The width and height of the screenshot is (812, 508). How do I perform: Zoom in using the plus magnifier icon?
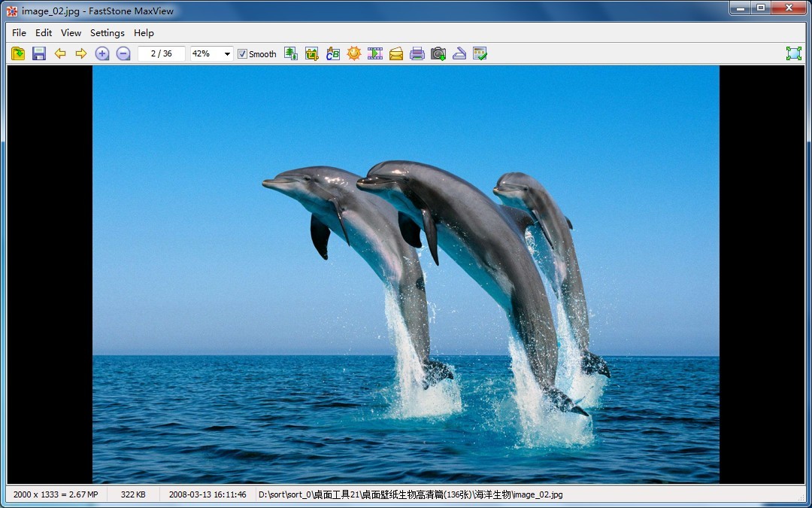click(x=102, y=53)
